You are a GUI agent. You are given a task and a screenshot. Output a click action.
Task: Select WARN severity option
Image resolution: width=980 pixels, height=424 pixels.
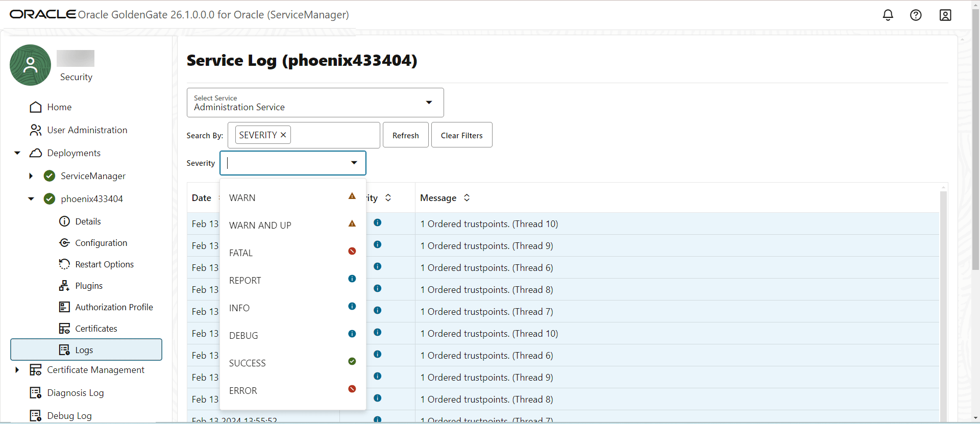coord(293,197)
